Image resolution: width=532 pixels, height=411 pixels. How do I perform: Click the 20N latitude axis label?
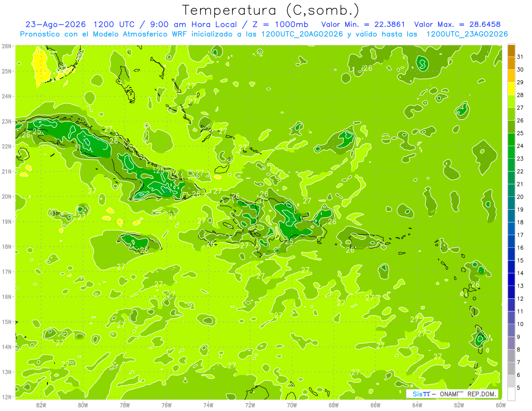pyautogui.click(x=6, y=196)
